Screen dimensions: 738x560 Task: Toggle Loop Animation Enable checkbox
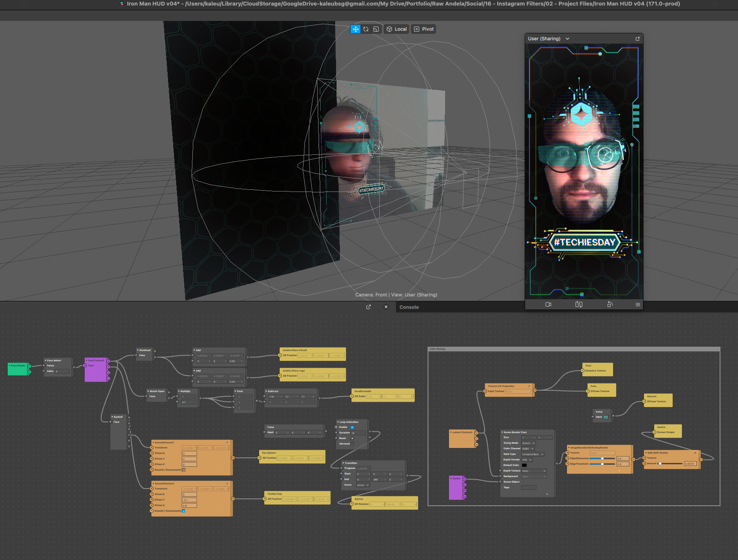(x=352, y=427)
